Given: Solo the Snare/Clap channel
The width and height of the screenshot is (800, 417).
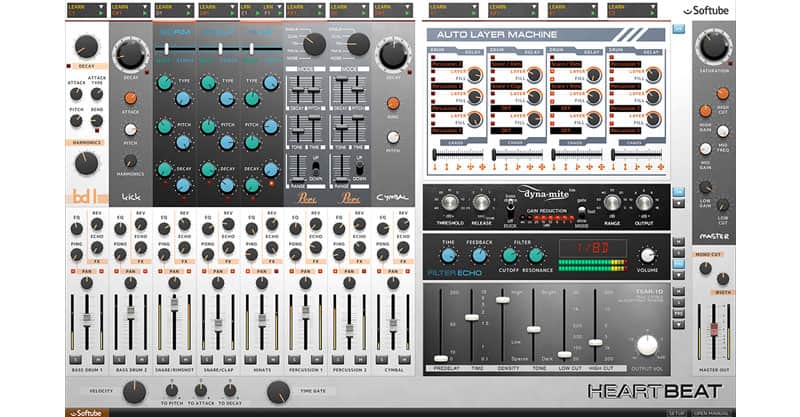Looking at the screenshot, I should (207, 360).
